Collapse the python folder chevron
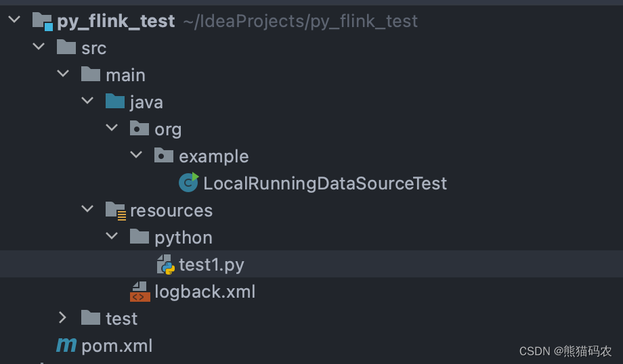Image resolution: width=623 pixels, height=364 pixels. point(112,237)
